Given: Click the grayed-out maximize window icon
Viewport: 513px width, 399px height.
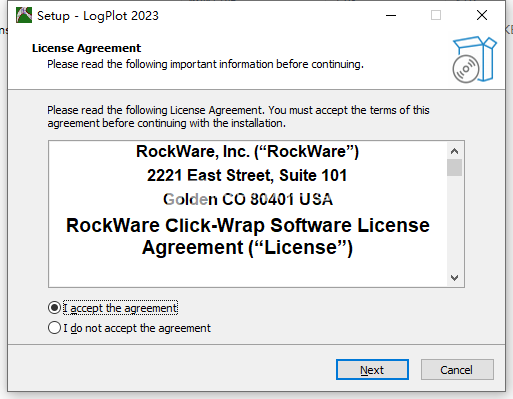Looking at the screenshot, I should (x=436, y=15).
